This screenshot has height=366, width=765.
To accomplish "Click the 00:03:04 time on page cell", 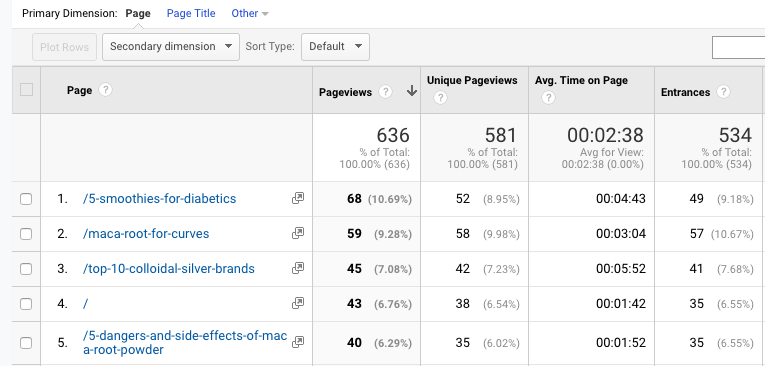I will pos(591,234).
